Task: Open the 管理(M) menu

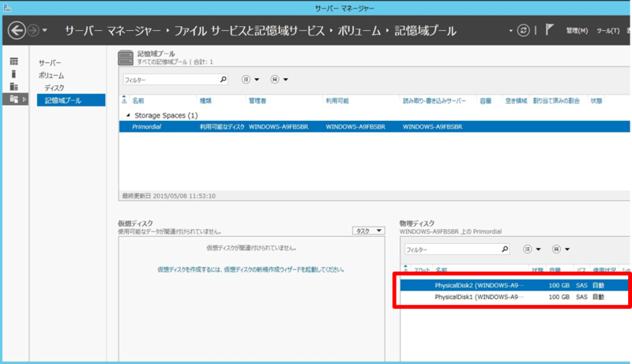Action: (577, 31)
